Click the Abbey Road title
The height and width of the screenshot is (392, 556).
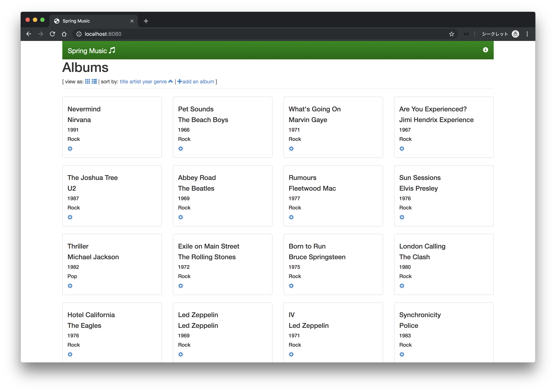(197, 178)
